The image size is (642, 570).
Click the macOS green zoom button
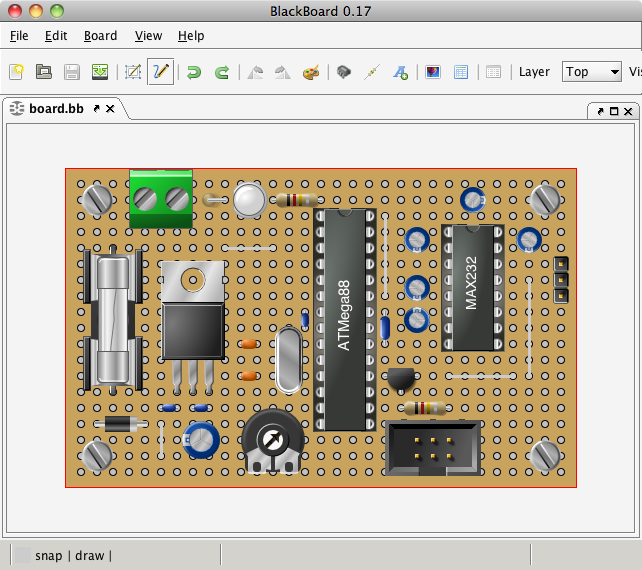tap(57, 11)
